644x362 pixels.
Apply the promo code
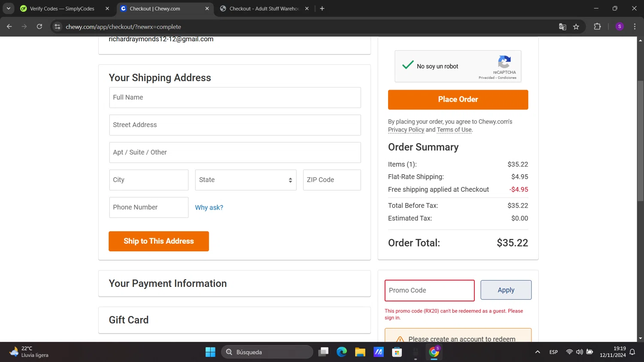pos(506,290)
